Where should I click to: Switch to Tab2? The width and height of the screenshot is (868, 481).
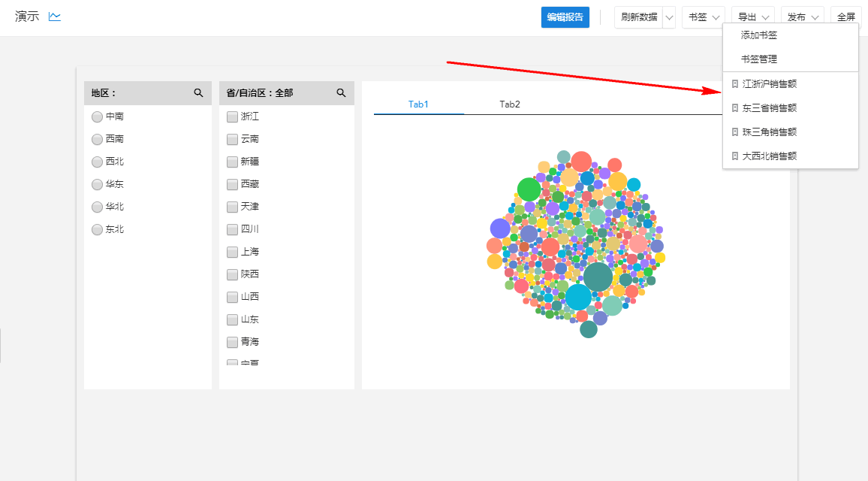click(510, 104)
